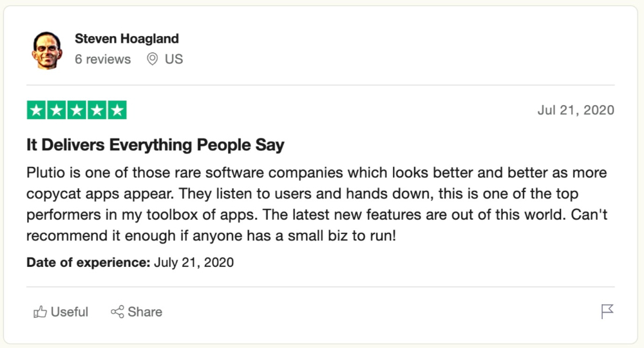Click the "6 reviews" count

102,59
